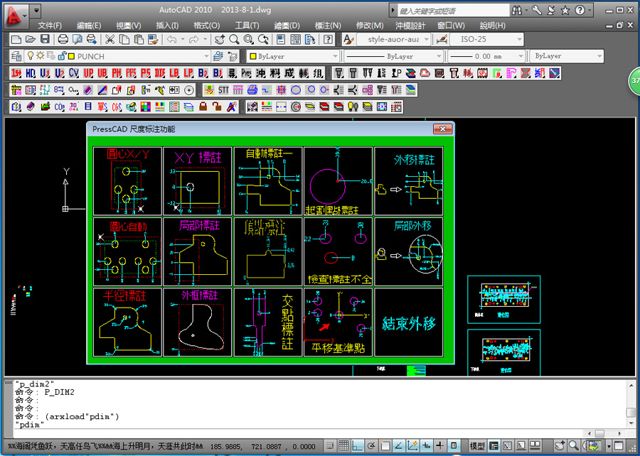
Task: Open the Help question mark icon
Action: point(328,40)
